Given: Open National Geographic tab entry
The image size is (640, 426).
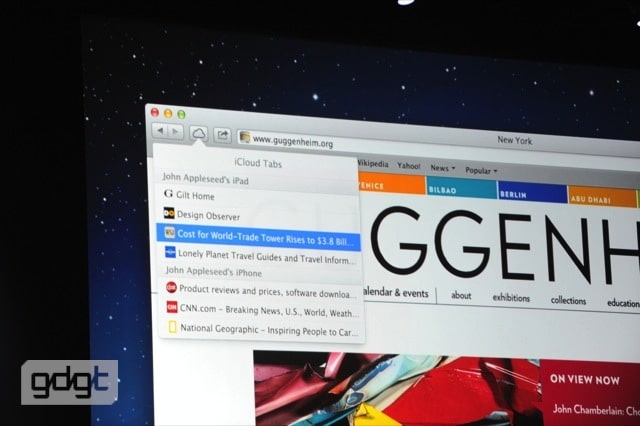Looking at the screenshot, I should (262, 329).
